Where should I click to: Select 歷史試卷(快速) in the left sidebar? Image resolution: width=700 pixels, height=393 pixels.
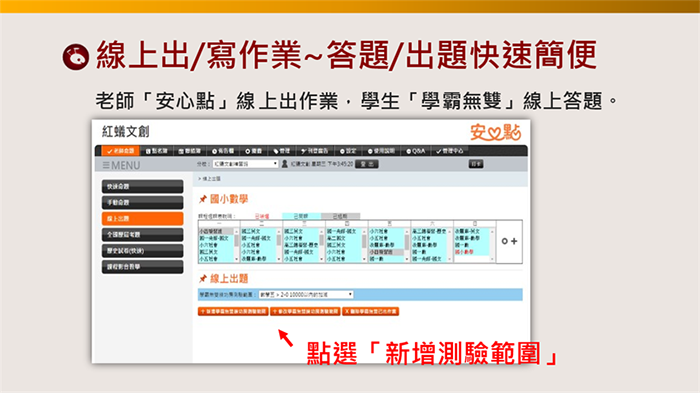tap(142, 251)
